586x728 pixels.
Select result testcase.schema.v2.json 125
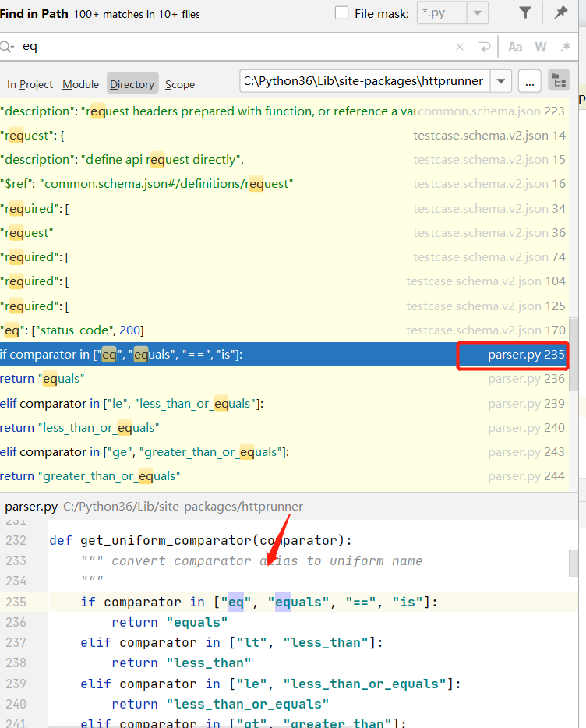coord(284,306)
